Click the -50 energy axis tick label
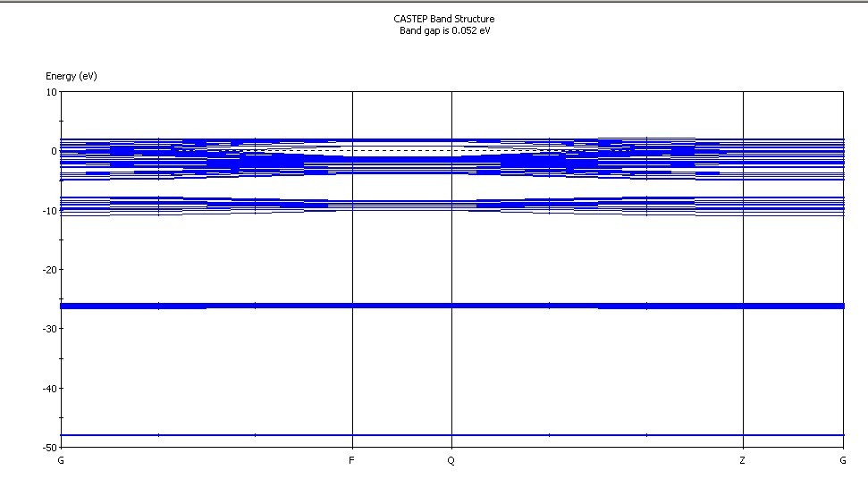This screenshot has height=487, width=868. tap(50, 447)
